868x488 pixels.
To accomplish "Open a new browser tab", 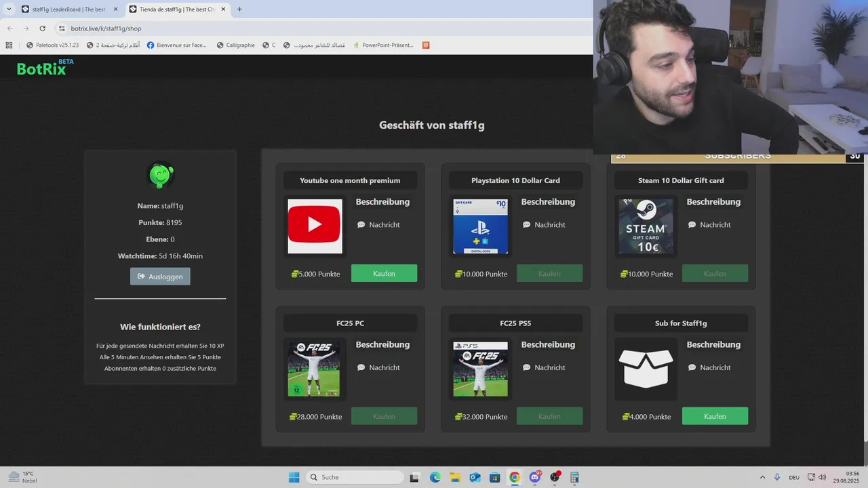I will (239, 9).
